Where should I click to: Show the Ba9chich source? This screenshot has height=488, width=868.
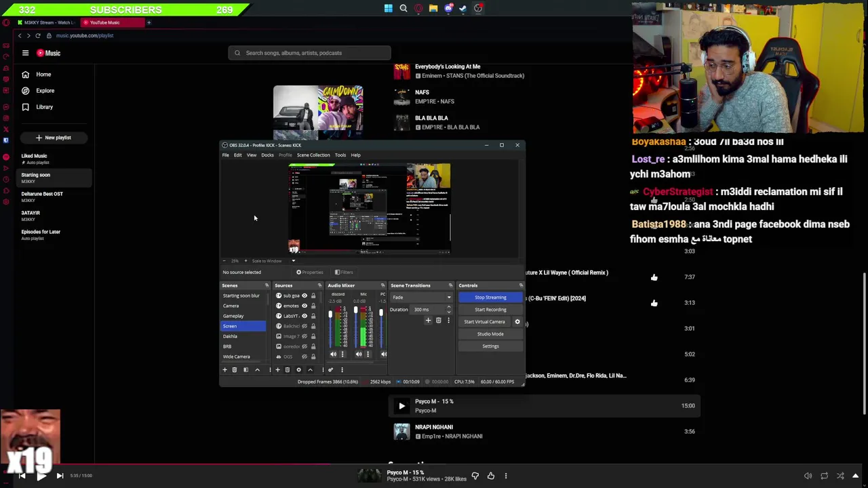pos(304,326)
